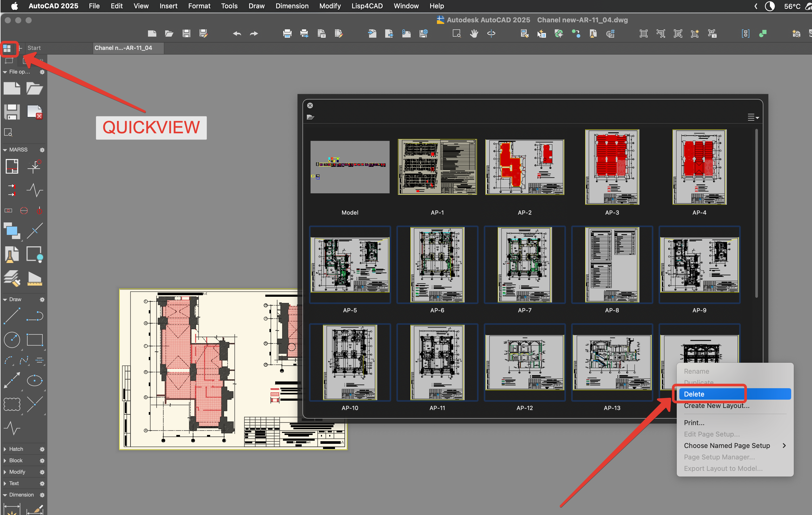Click the Close drawing icon with red X
The image size is (812, 515).
(34, 112)
